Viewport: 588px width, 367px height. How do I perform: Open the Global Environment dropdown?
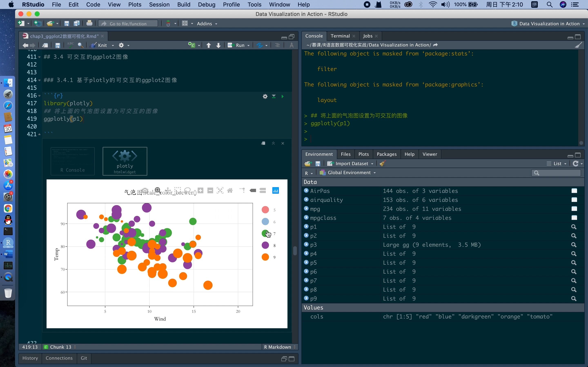click(349, 172)
